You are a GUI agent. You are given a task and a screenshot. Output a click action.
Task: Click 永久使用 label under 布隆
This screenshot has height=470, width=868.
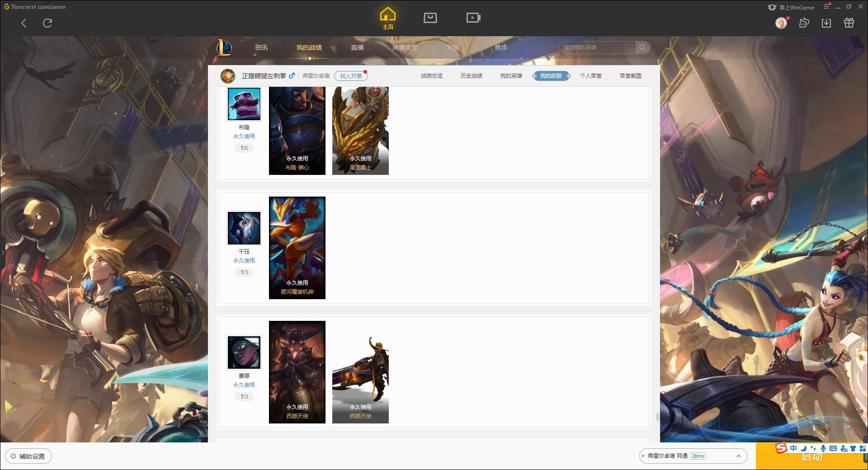[x=244, y=136]
